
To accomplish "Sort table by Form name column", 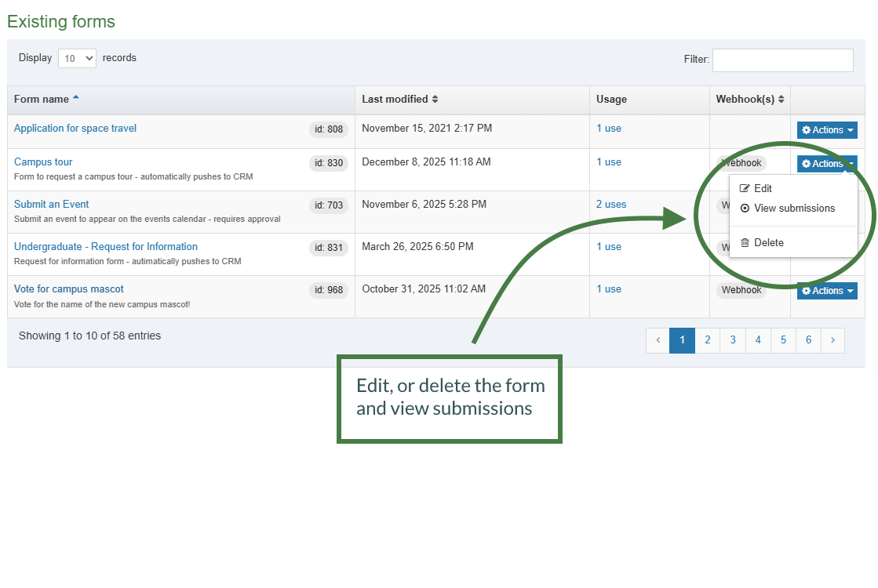I will tap(46, 100).
